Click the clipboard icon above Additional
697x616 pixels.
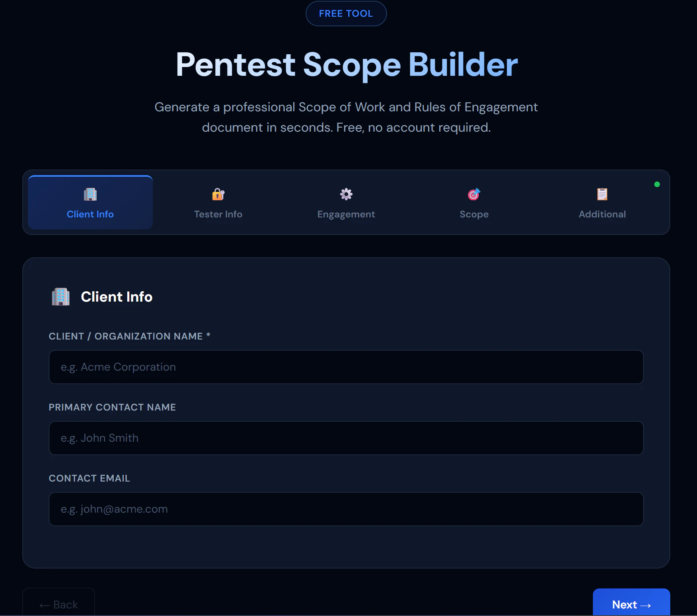[602, 194]
